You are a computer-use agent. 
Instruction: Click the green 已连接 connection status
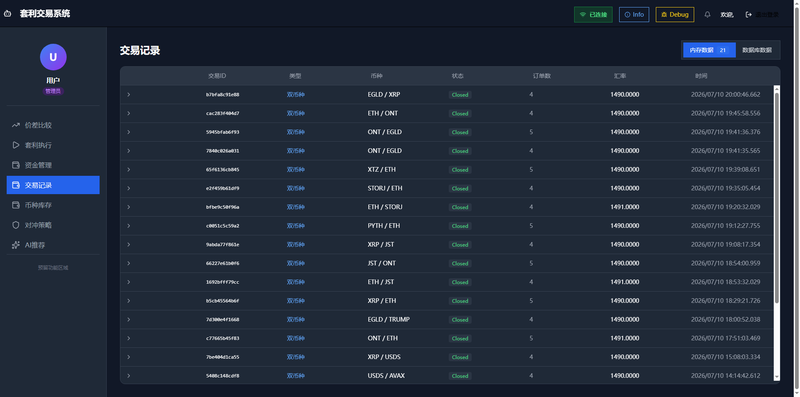click(593, 14)
